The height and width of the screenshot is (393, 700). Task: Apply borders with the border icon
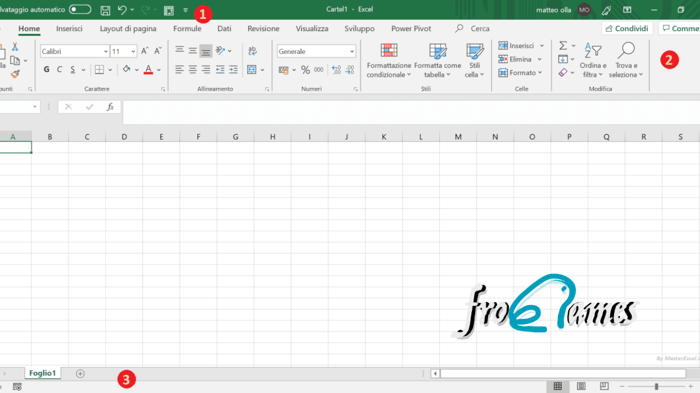[x=99, y=69]
